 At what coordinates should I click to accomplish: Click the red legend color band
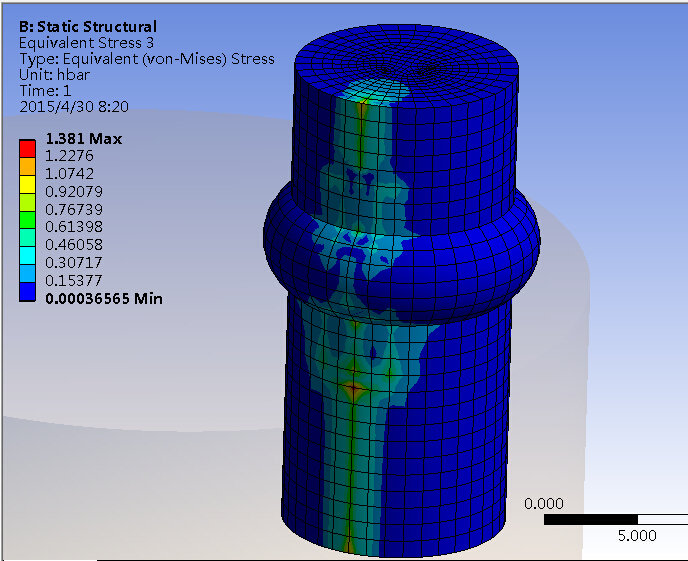click(x=27, y=149)
